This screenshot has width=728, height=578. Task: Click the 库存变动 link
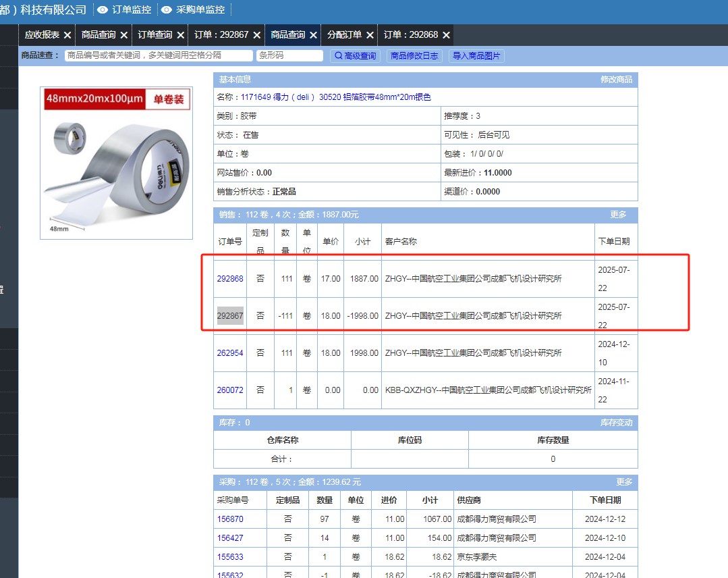616,423
